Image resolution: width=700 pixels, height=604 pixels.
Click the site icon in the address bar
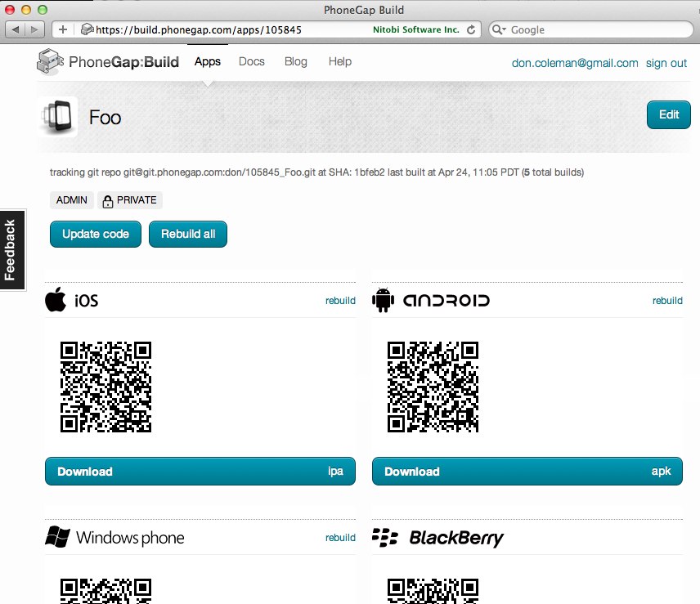click(x=87, y=29)
